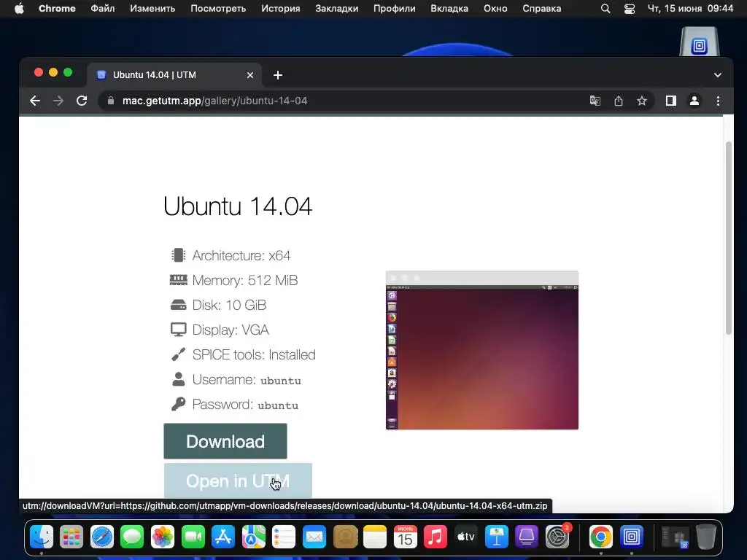The height and width of the screenshot is (560, 747).
Task: Click the Architecture: x64 text
Action: pyautogui.click(x=241, y=255)
